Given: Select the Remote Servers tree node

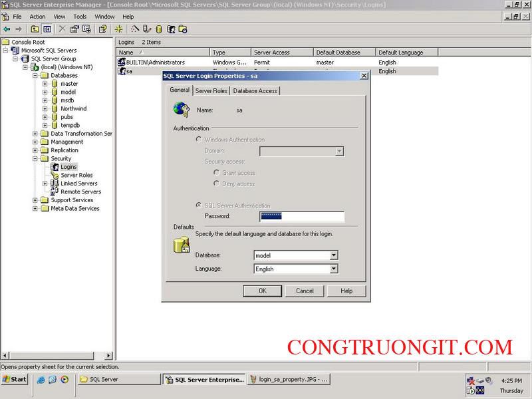Looking at the screenshot, I should pyautogui.click(x=80, y=192).
